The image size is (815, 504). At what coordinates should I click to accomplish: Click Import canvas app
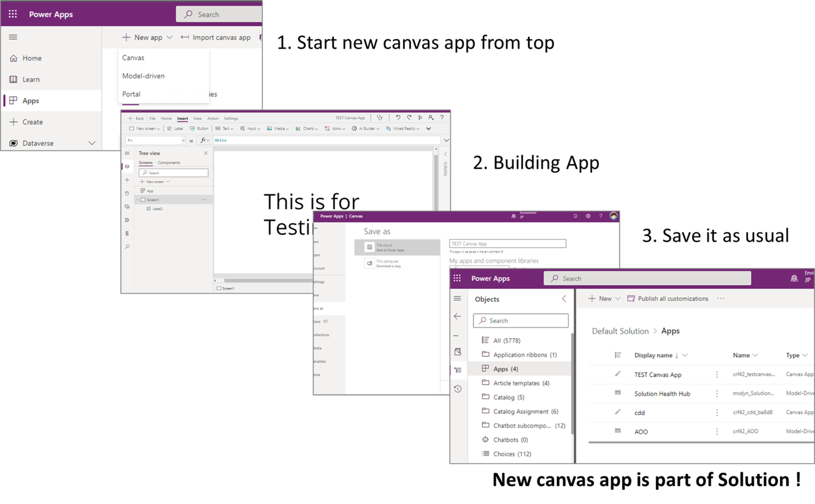coord(215,37)
